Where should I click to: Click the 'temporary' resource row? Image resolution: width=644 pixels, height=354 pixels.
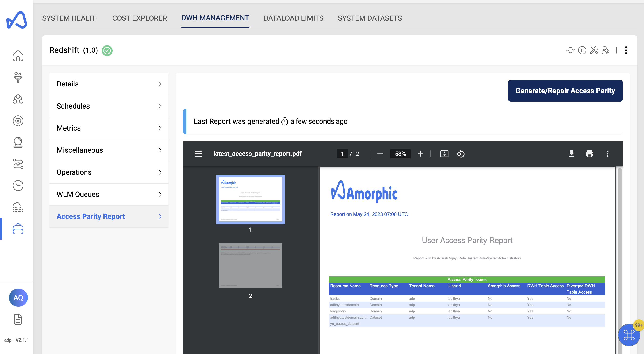pos(467,311)
